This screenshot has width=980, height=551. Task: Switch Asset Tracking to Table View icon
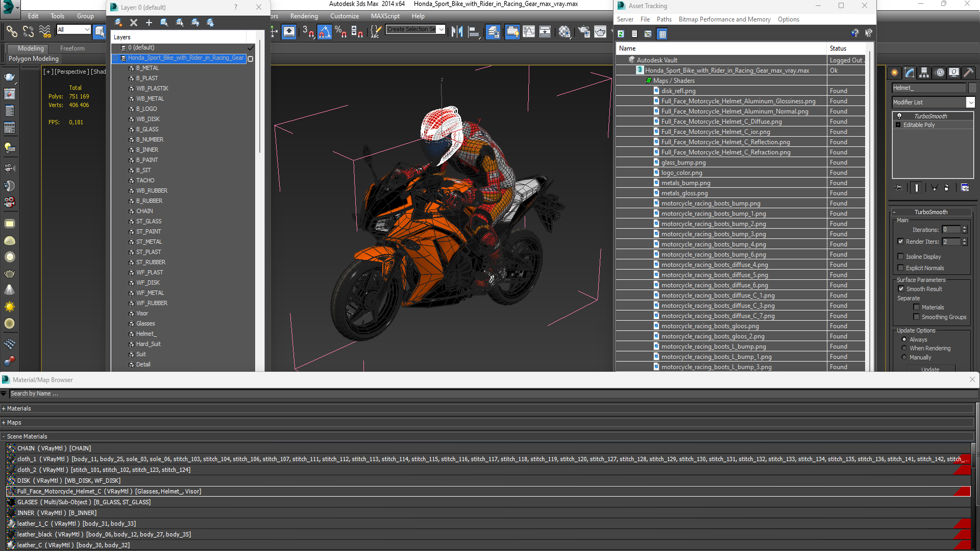click(x=663, y=34)
